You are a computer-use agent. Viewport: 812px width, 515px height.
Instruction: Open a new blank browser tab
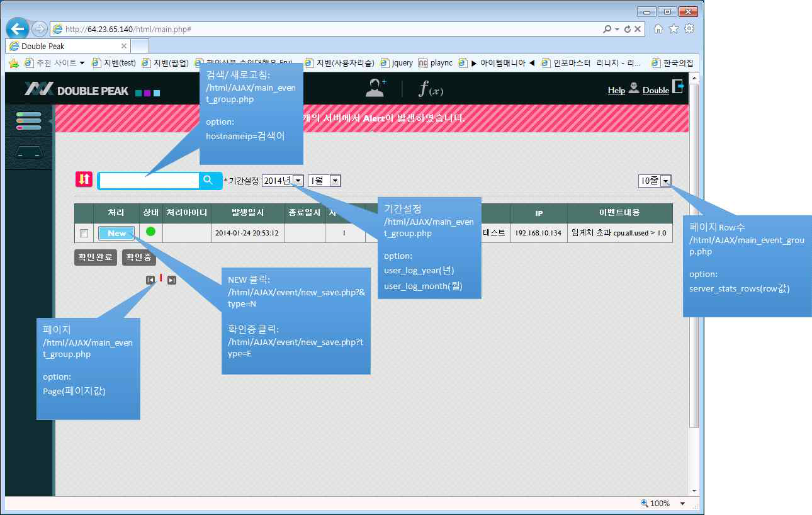(x=140, y=46)
